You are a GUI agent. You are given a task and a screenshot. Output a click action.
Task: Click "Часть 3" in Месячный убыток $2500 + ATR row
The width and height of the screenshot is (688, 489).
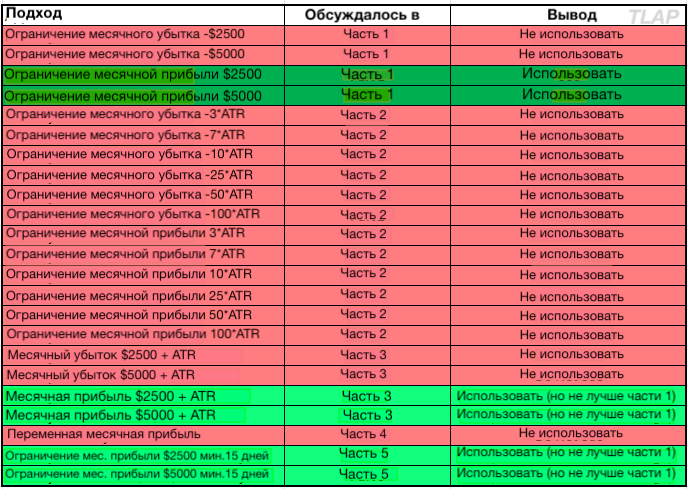click(363, 354)
